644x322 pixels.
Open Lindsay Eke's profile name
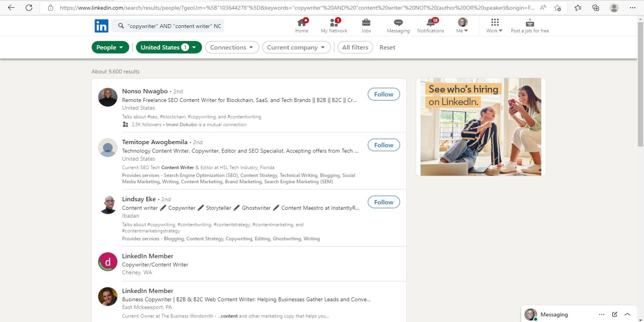tap(139, 199)
